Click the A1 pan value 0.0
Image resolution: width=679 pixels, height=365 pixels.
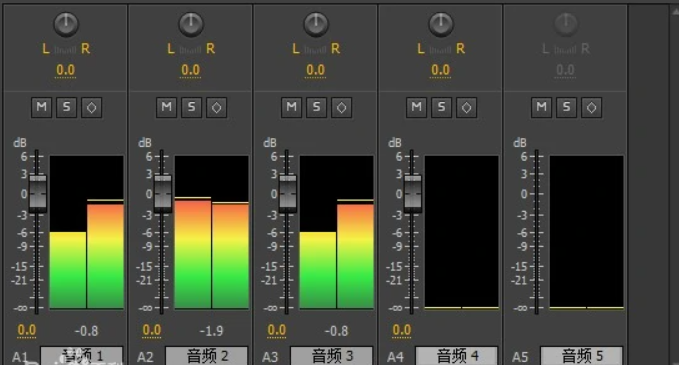point(65,70)
